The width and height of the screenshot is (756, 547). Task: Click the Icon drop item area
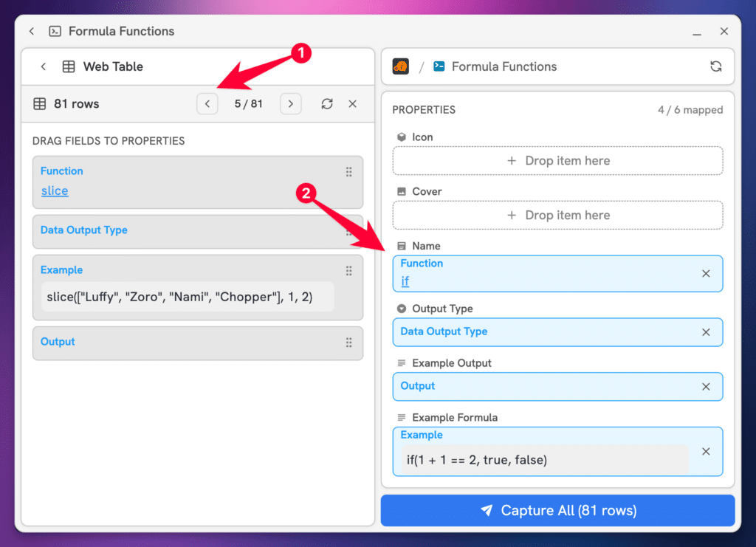pos(557,161)
